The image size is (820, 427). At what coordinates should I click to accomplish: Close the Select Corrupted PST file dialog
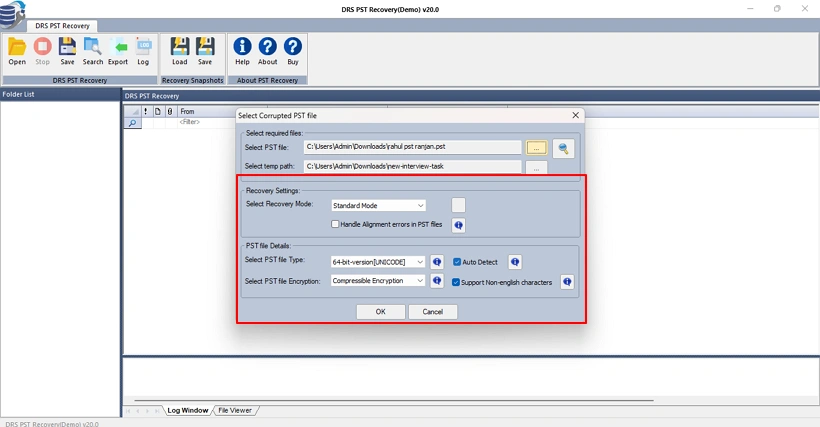point(575,115)
